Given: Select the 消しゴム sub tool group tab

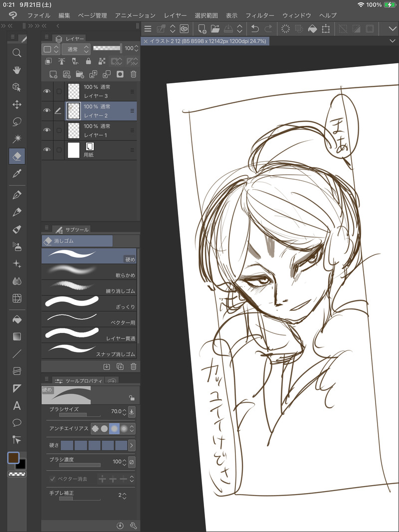Looking at the screenshot, I should click(77, 241).
